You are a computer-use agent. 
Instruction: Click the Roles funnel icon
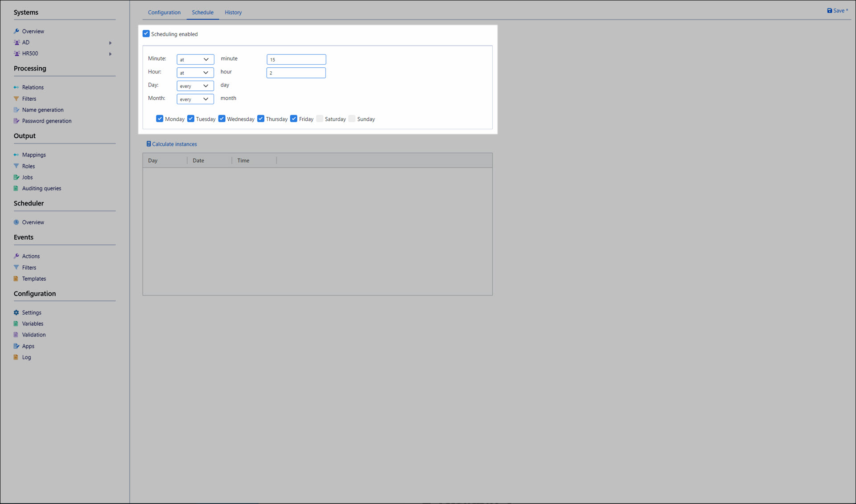coord(16,166)
